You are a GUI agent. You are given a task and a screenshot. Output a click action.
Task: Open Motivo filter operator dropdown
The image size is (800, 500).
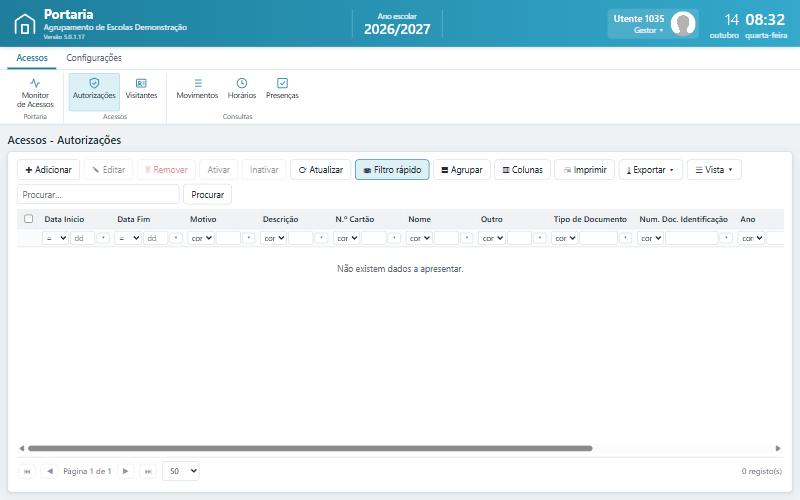(x=201, y=238)
